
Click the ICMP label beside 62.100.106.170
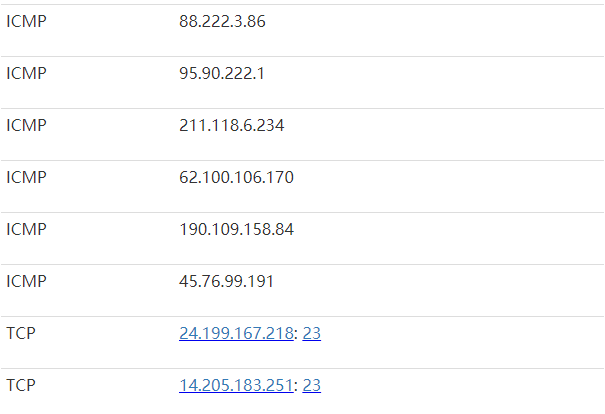point(26,177)
